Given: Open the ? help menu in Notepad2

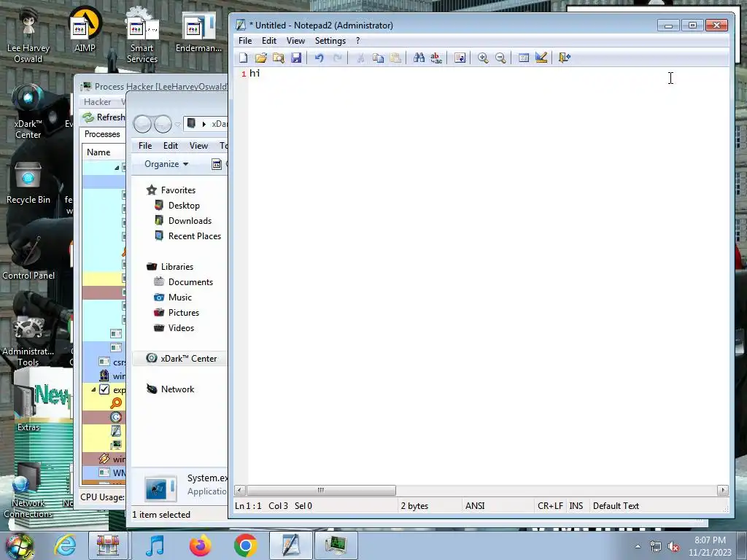Looking at the screenshot, I should coord(357,41).
